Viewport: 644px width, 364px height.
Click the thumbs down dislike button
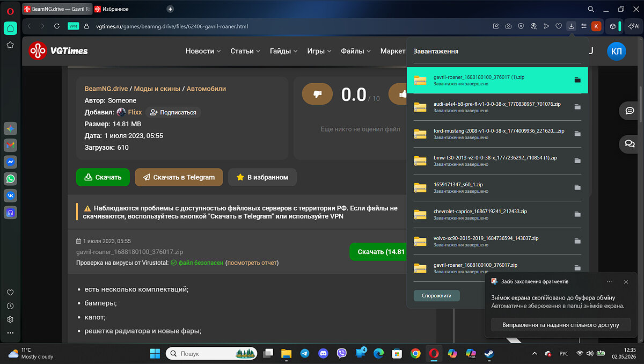click(x=317, y=94)
